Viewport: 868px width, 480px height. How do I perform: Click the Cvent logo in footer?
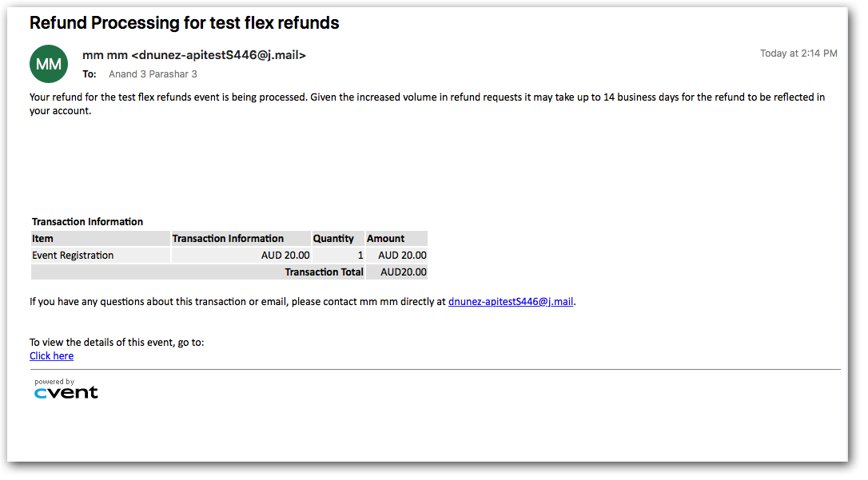coord(66,392)
